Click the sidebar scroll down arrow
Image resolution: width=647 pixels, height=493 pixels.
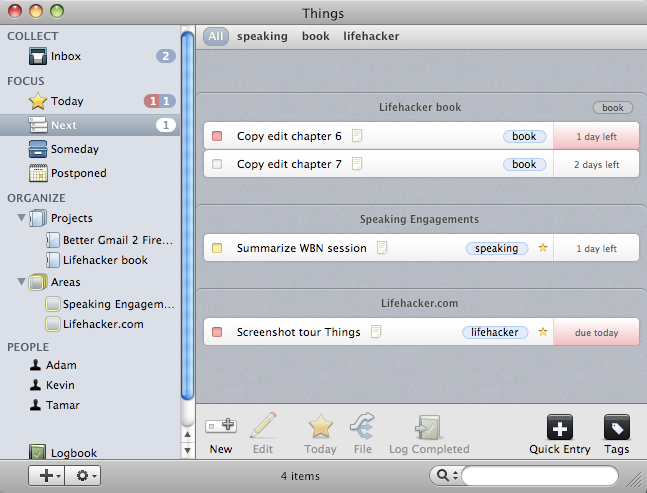click(187, 450)
